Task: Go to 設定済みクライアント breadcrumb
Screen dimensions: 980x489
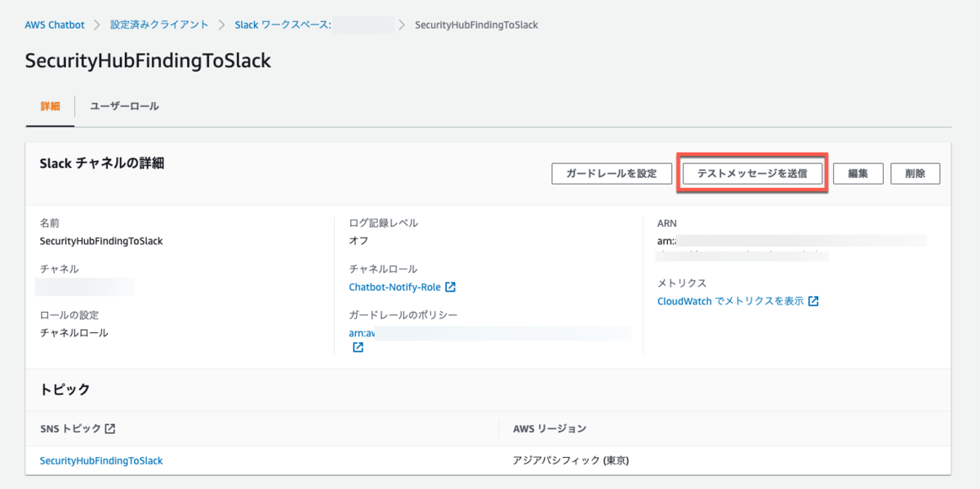Action: (159, 24)
